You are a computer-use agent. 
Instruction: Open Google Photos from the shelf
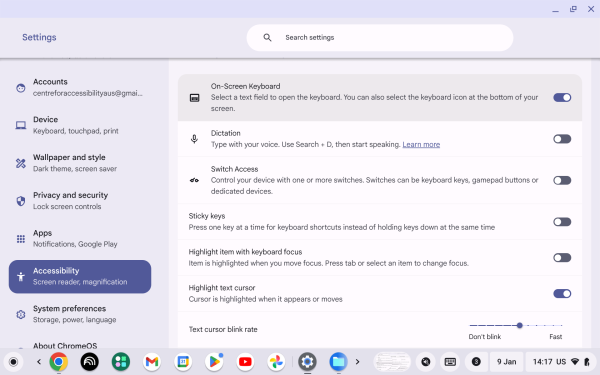click(x=276, y=362)
